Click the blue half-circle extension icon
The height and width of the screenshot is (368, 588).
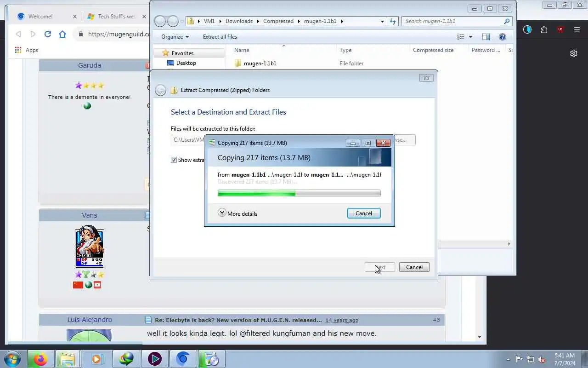coord(527,29)
